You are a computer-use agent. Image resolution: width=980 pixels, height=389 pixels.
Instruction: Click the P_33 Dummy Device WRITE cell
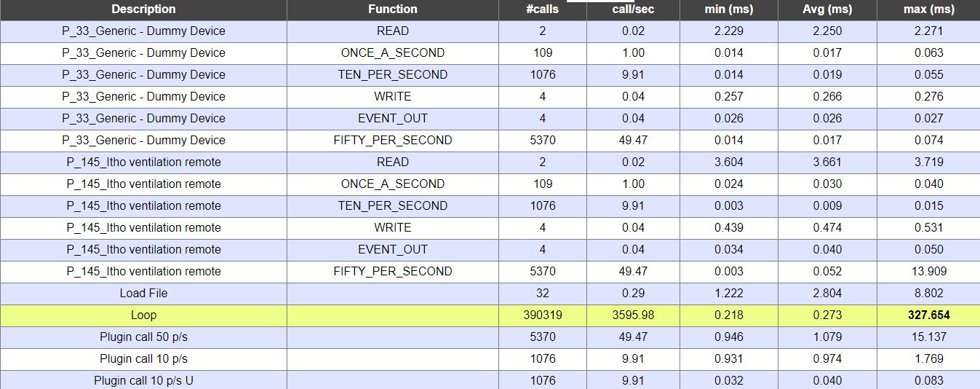(x=393, y=97)
